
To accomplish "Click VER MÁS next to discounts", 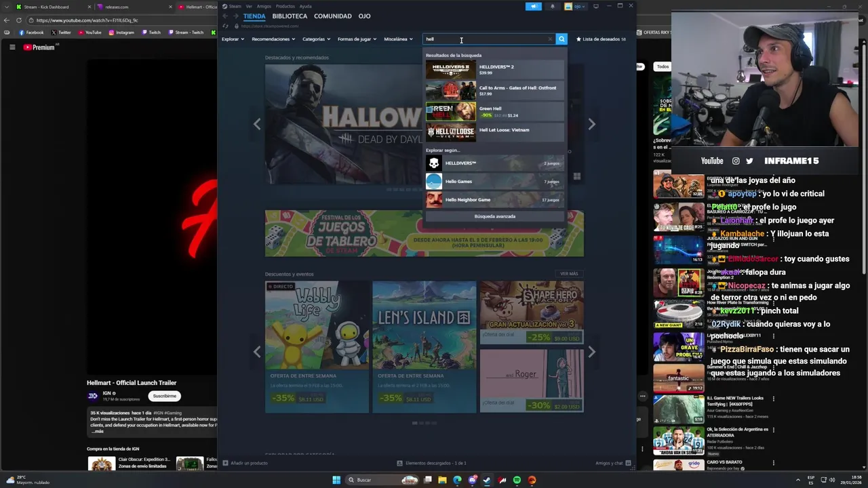I will 569,274.
